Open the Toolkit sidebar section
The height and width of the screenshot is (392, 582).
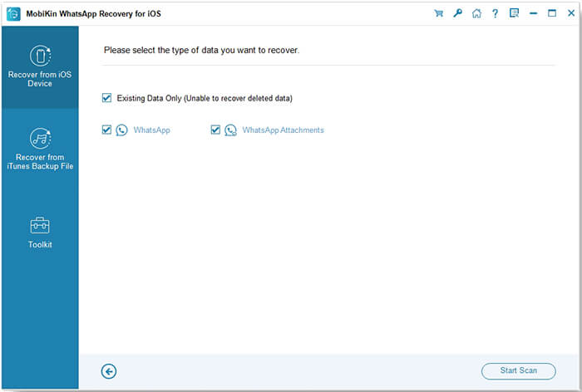[40, 233]
